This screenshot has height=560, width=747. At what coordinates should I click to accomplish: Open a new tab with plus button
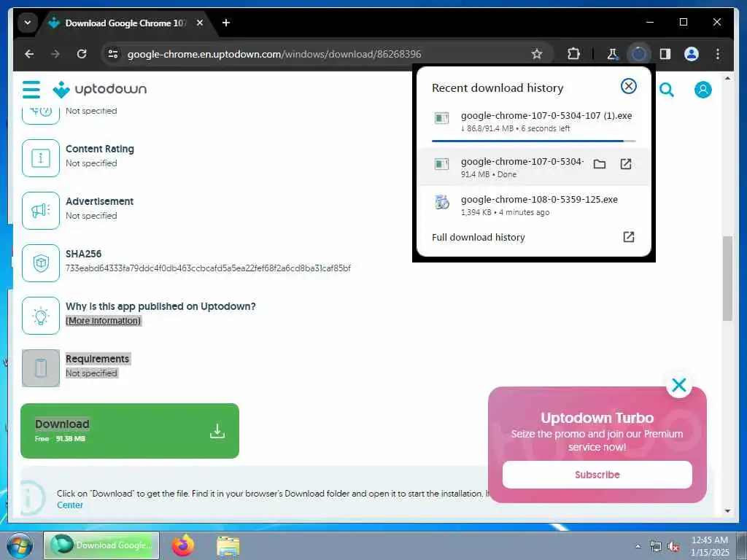[226, 23]
